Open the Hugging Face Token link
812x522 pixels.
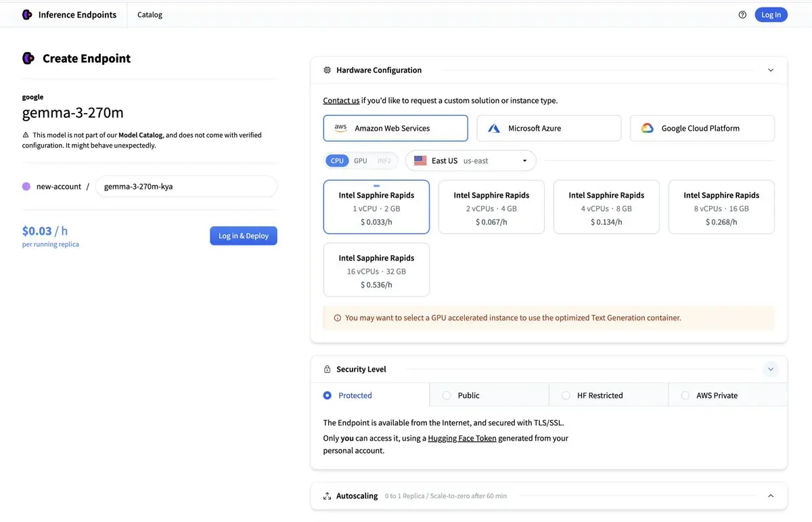(462, 438)
